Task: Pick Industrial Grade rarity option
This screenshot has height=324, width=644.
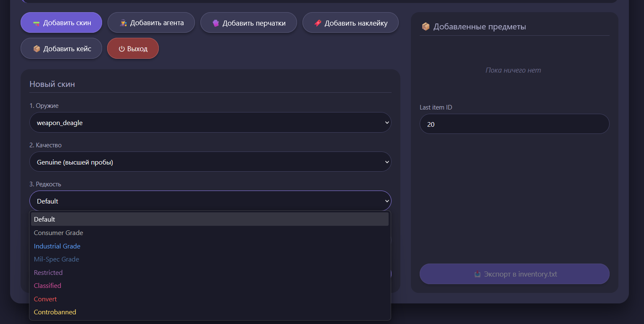Action: coord(210,246)
